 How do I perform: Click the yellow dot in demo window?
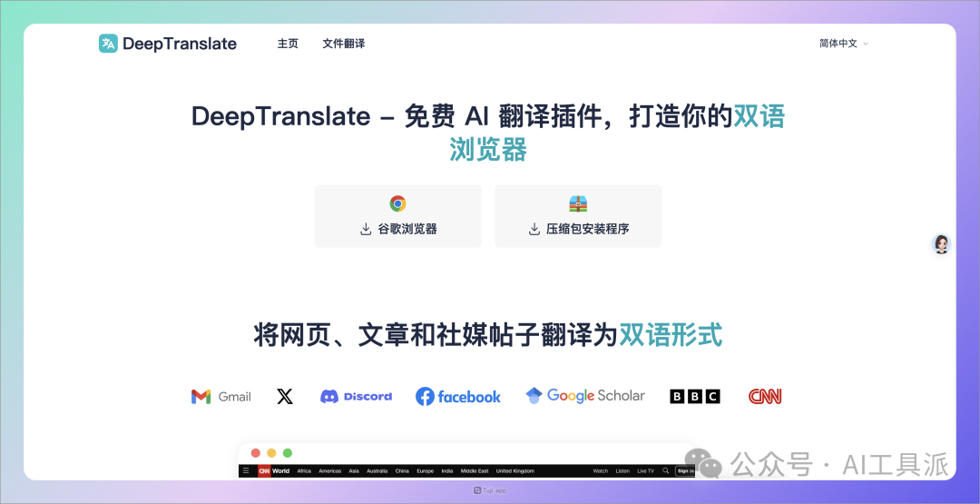click(x=271, y=453)
